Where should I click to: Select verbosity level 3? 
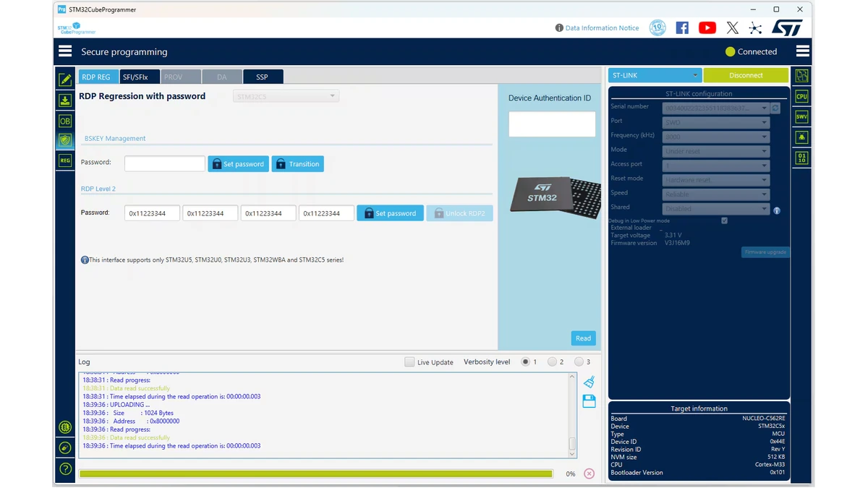coord(579,361)
